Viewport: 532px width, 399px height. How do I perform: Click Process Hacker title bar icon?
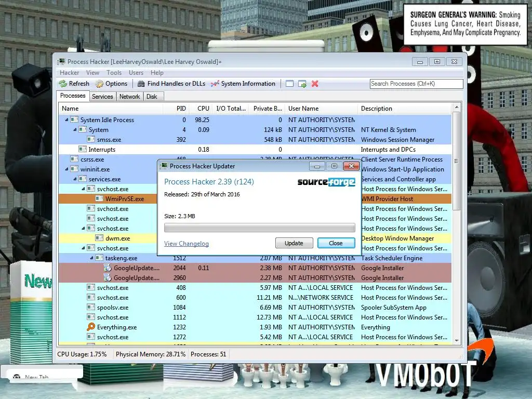[62, 61]
